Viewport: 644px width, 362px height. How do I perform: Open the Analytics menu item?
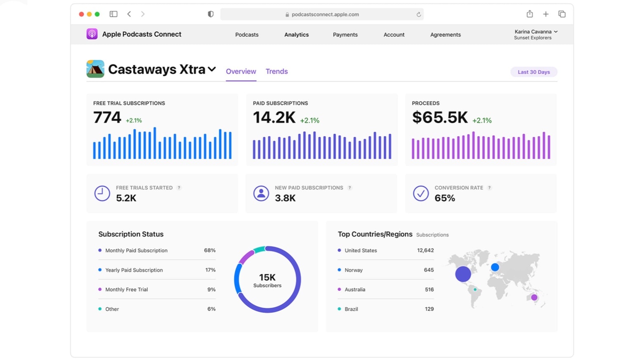[296, 35]
